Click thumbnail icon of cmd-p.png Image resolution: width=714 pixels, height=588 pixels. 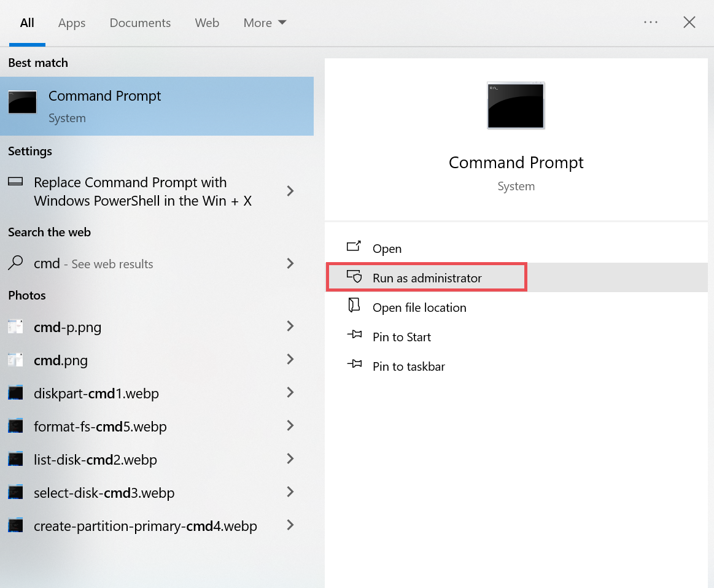pos(15,327)
